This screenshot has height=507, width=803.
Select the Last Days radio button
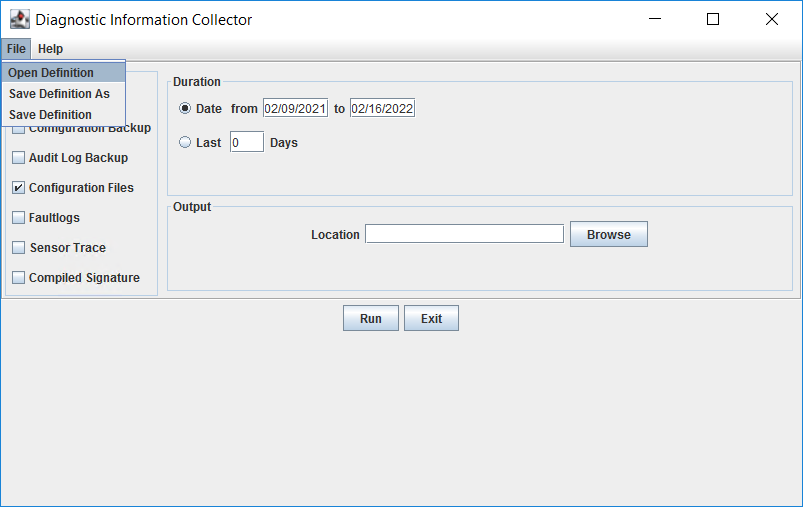(185, 142)
